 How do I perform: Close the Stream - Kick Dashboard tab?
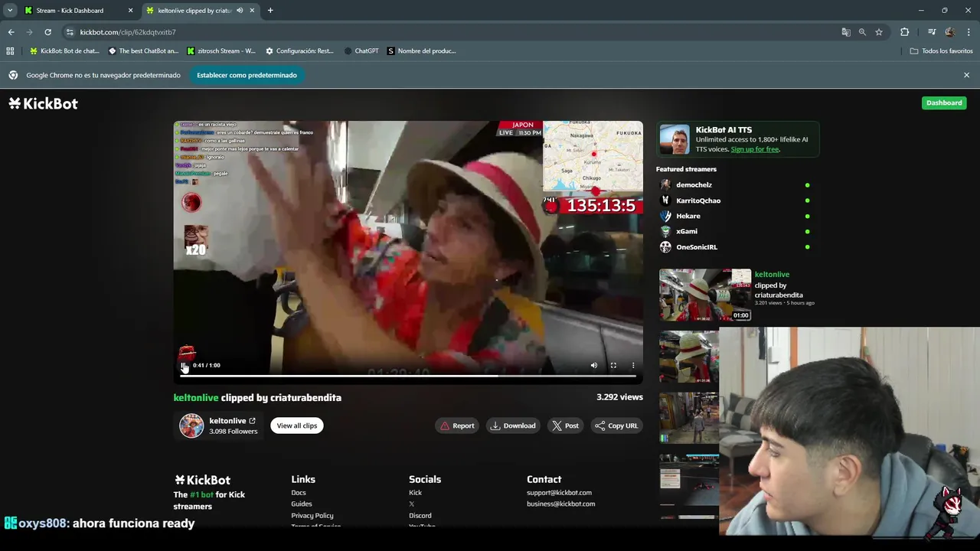pos(130,11)
